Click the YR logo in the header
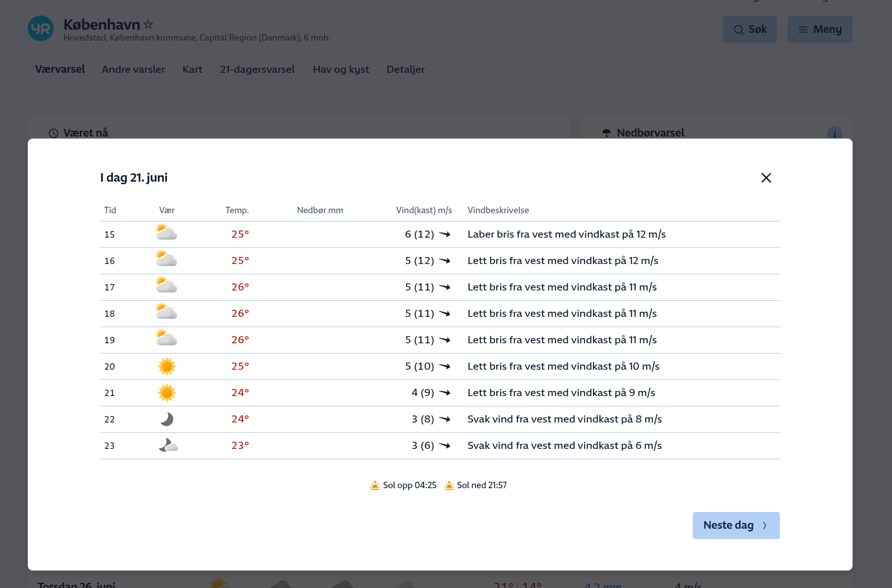 pos(41,29)
